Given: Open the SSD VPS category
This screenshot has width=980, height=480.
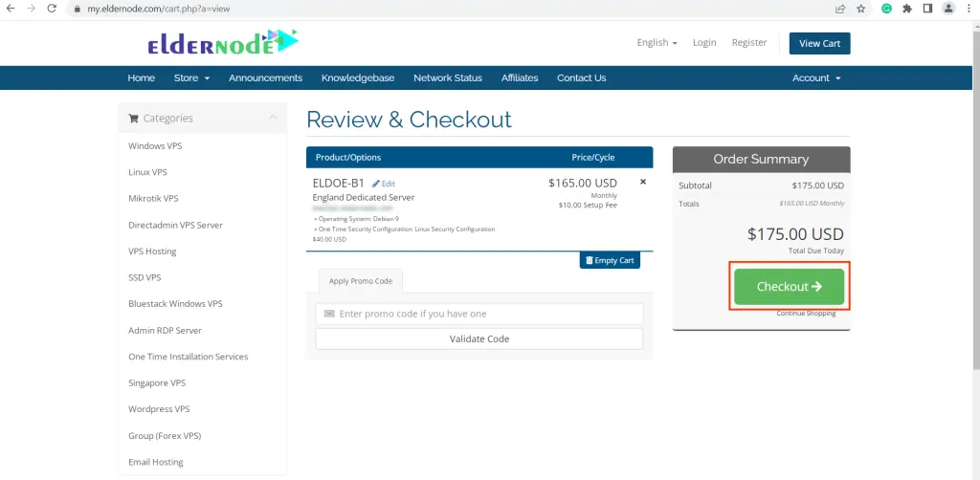Looking at the screenshot, I should (x=145, y=277).
